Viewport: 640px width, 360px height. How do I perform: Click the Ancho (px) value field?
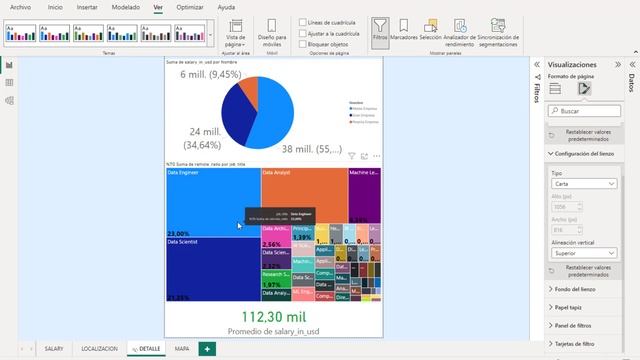pyautogui.click(x=567, y=230)
